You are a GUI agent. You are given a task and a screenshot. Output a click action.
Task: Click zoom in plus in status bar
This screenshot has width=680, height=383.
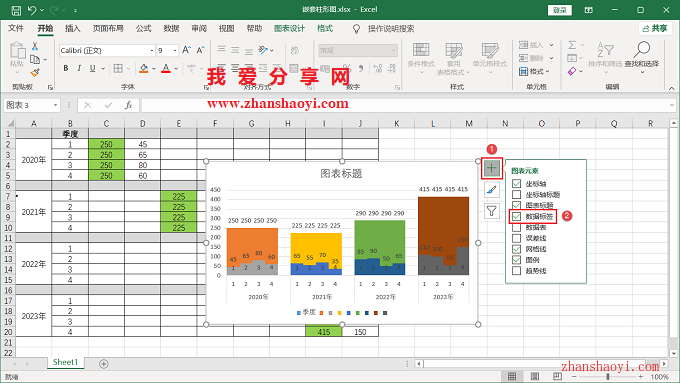tap(641, 376)
